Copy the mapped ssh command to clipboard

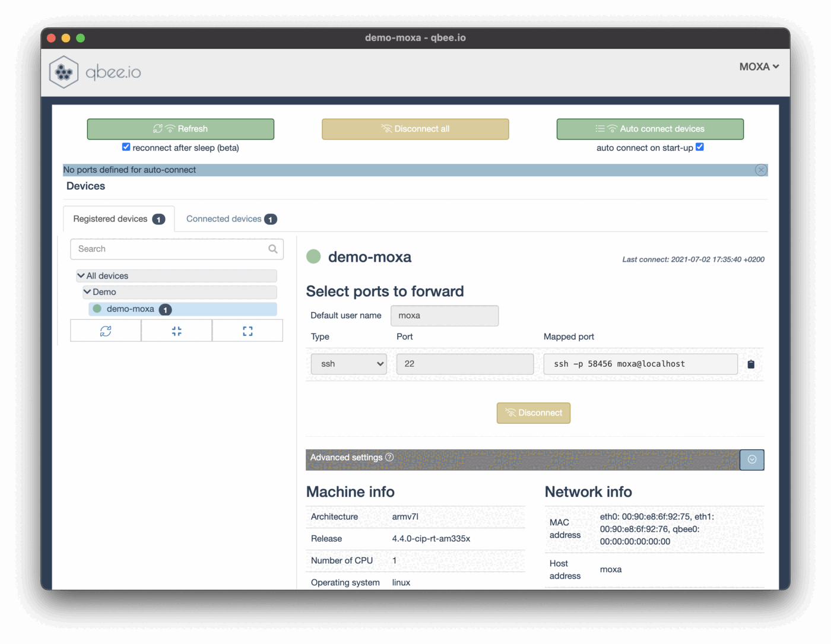pyautogui.click(x=751, y=364)
